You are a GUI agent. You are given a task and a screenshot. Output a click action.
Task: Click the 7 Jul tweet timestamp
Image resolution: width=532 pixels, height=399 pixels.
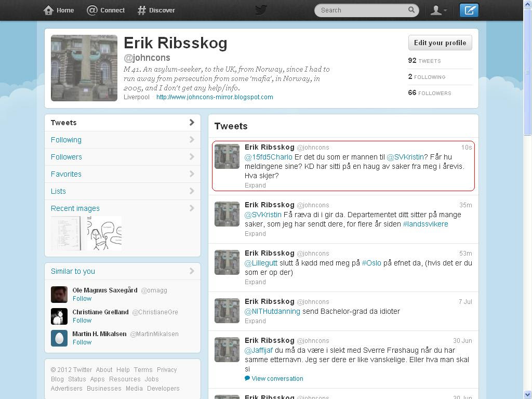465,302
